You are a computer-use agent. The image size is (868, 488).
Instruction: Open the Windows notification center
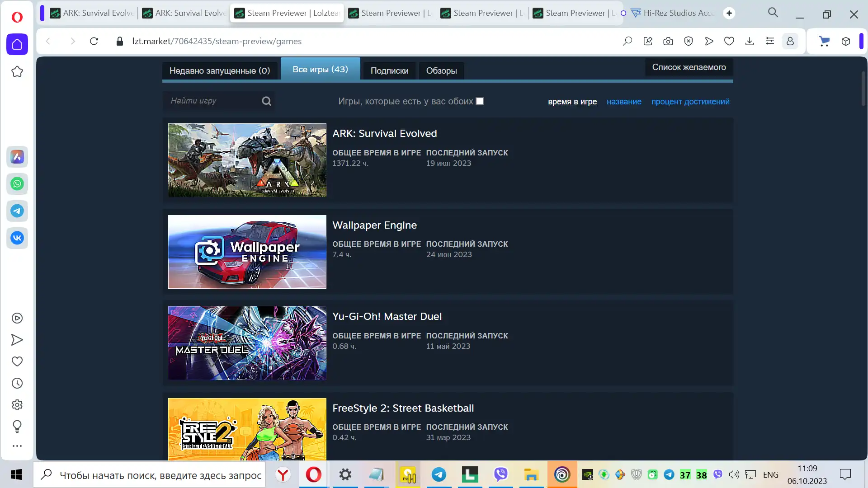pyautogui.click(x=845, y=474)
